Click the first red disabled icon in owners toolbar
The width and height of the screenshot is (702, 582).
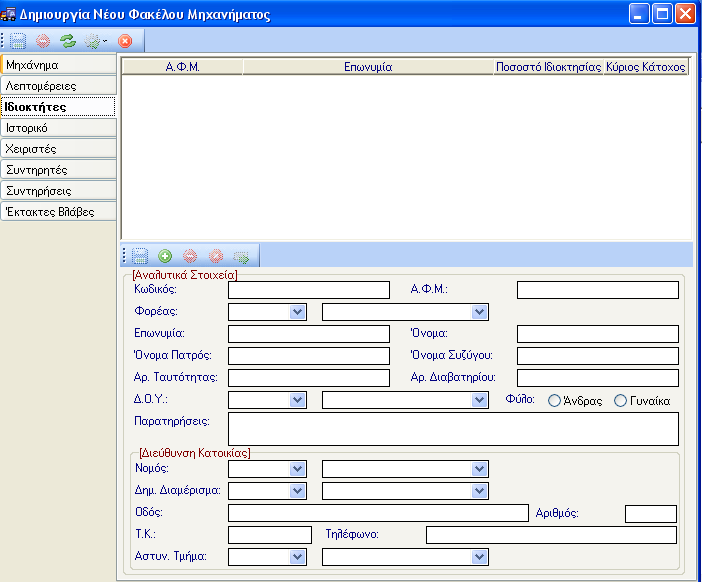190,256
